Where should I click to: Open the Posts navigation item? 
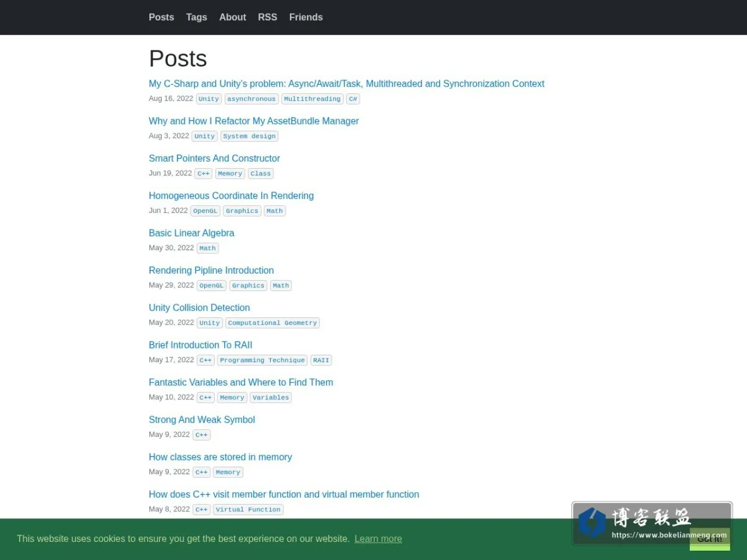coord(161,17)
